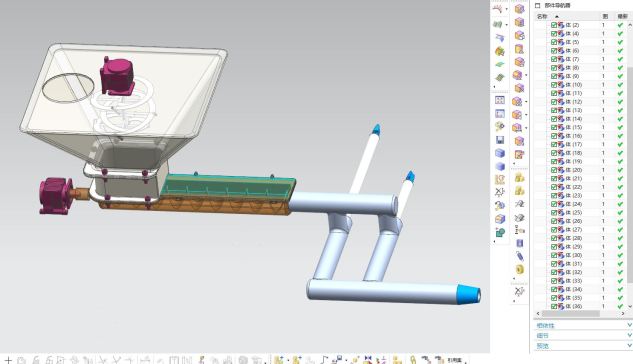633x364 pixels.
Task: Click the blue cube icon directly below the floppy disk
Action: click(500, 153)
